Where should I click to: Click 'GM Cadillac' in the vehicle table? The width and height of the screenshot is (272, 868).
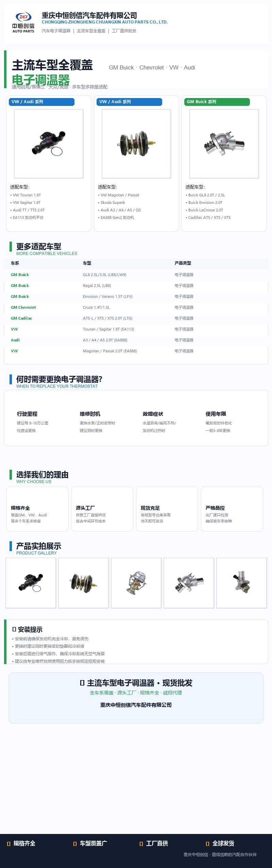[21, 318]
